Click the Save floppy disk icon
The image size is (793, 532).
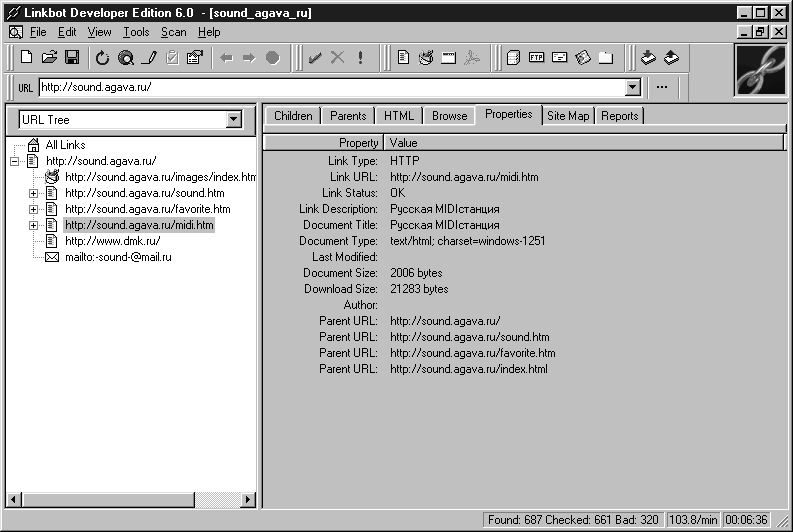72,57
